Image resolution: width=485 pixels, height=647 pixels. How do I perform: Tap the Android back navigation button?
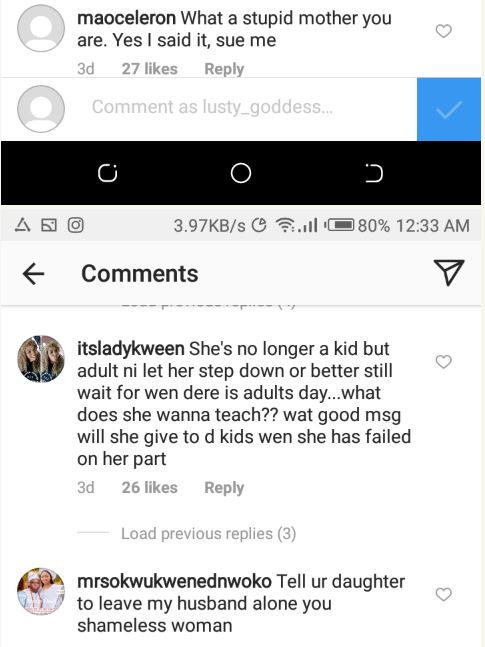click(x=374, y=173)
